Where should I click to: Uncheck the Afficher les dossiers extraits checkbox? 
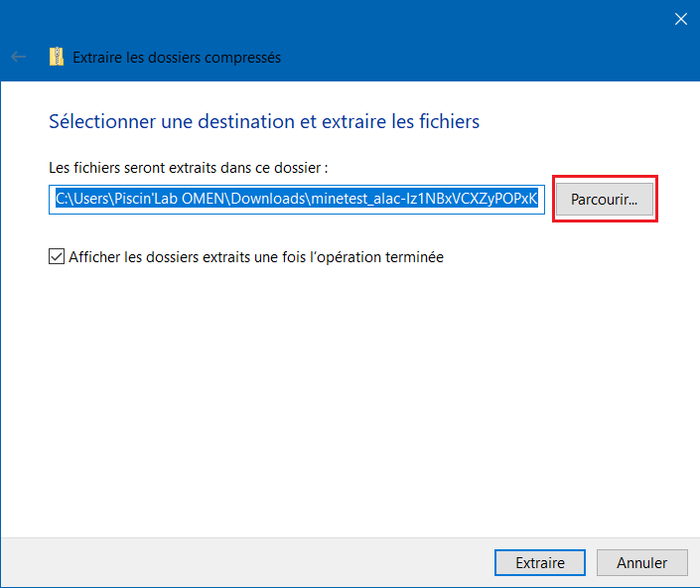(x=57, y=257)
